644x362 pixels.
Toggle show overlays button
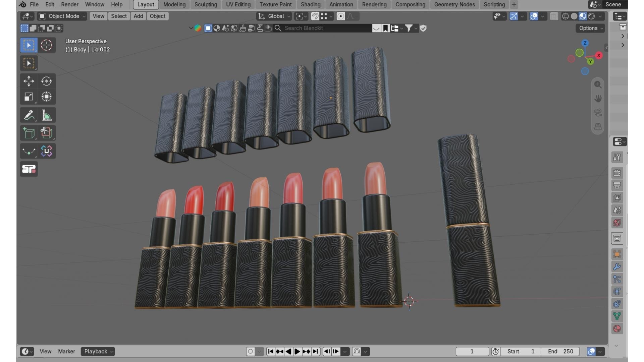coord(534,16)
